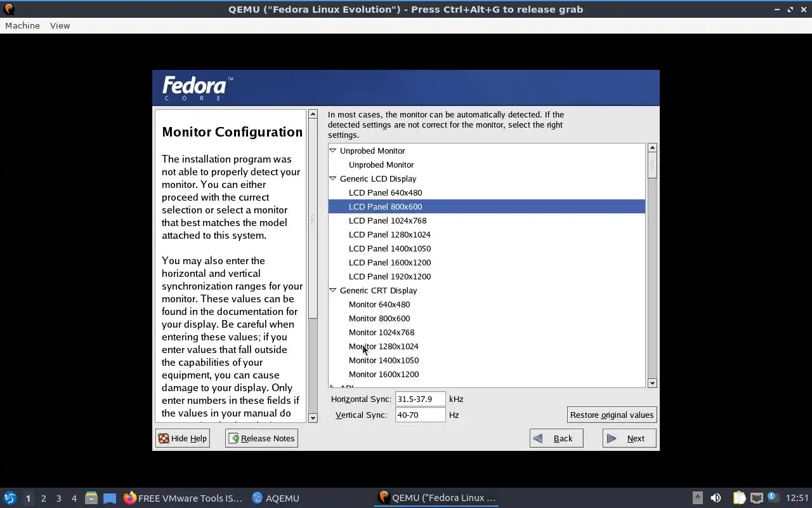Click Next to continue installation
This screenshot has width=812, height=508.
coord(629,438)
